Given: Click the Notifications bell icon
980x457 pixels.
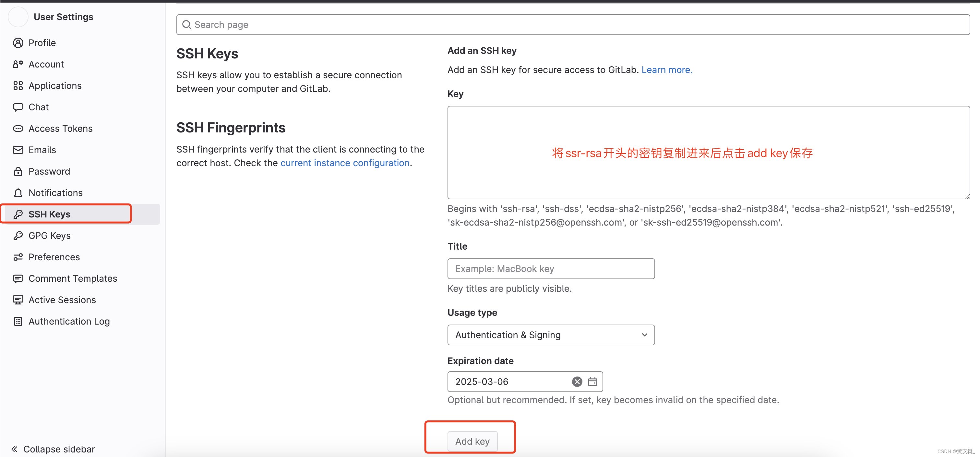Looking at the screenshot, I should pos(18,193).
